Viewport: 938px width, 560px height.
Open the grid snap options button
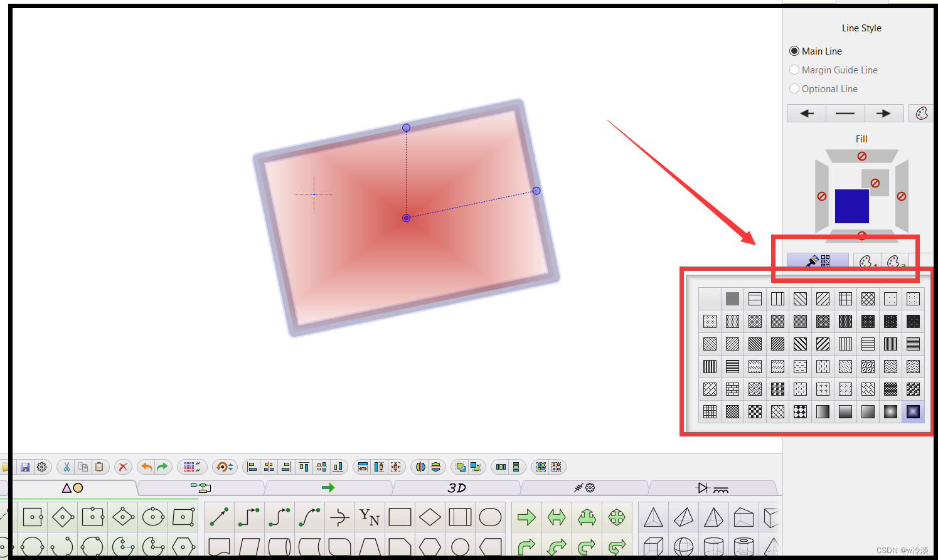click(x=192, y=467)
